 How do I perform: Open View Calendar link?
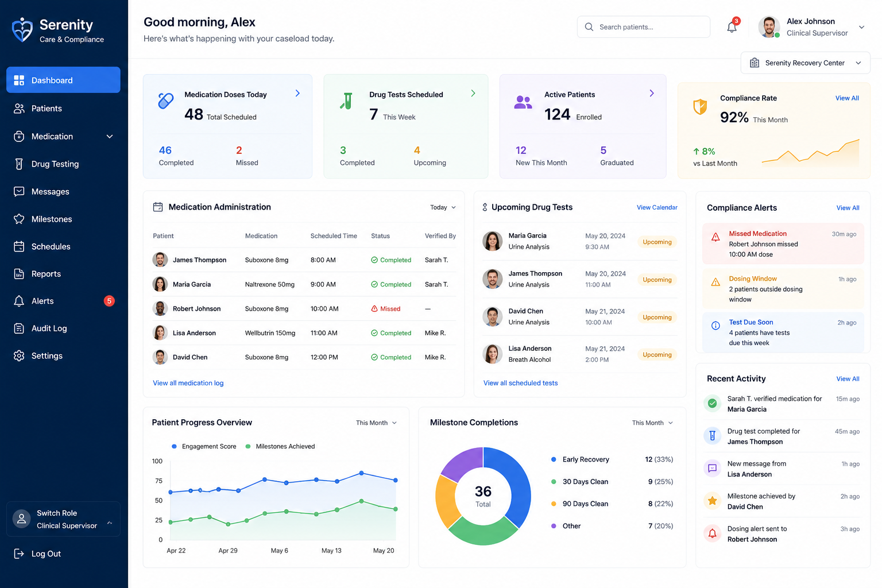(x=657, y=207)
